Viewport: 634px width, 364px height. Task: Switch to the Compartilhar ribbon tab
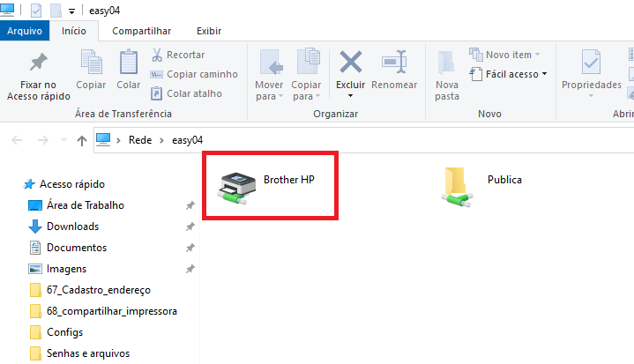(141, 31)
